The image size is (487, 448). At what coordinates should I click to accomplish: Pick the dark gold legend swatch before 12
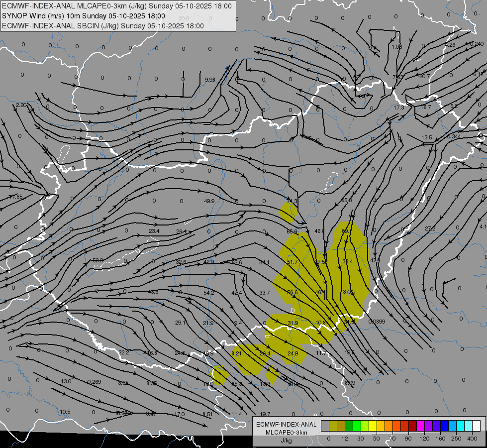pyautogui.click(x=341, y=426)
